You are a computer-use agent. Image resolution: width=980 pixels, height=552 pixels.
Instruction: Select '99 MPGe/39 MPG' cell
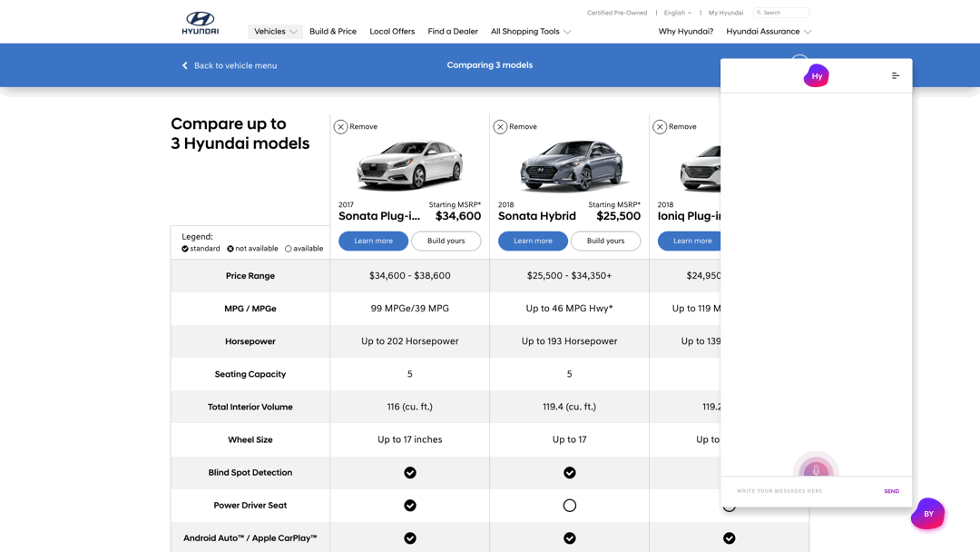coord(410,308)
